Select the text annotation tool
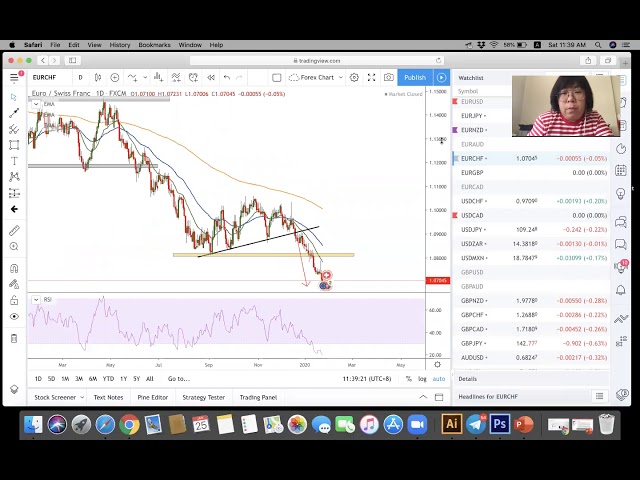This screenshot has width=640, height=480. (14, 160)
